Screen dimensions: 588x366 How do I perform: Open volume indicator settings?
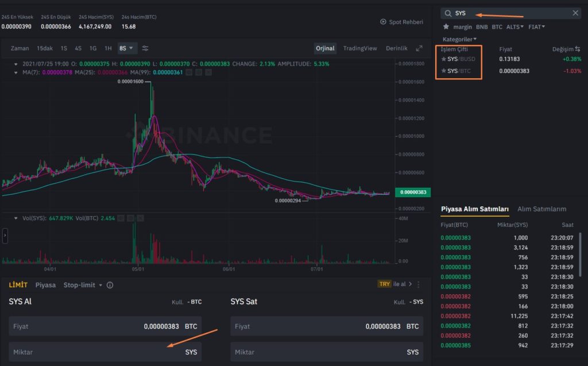130,218
